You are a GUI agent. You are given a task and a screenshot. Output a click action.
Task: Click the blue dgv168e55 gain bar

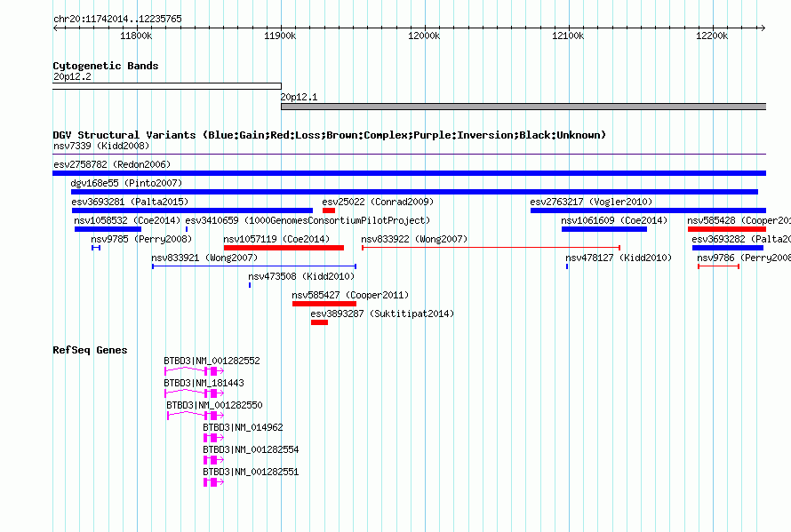coord(414,192)
